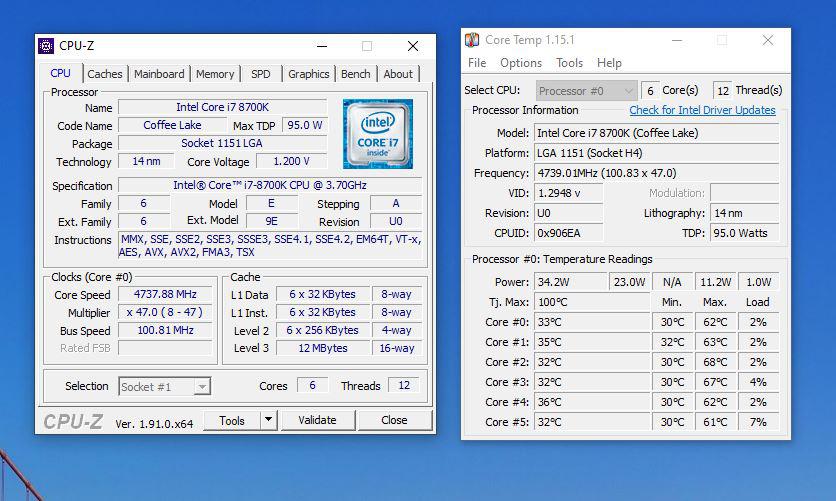Click the Validate button in CPU-Z
Viewport: 836px width, 501px height.
(317, 420)
